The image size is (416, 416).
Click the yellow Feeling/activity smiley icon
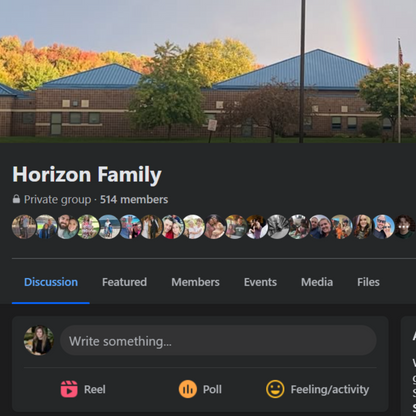tap(275, 389)
